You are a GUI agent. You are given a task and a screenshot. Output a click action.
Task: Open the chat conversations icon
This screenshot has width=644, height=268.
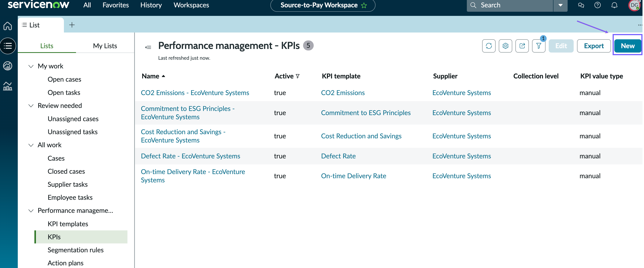pyautogui.click(x=581, y=5)
